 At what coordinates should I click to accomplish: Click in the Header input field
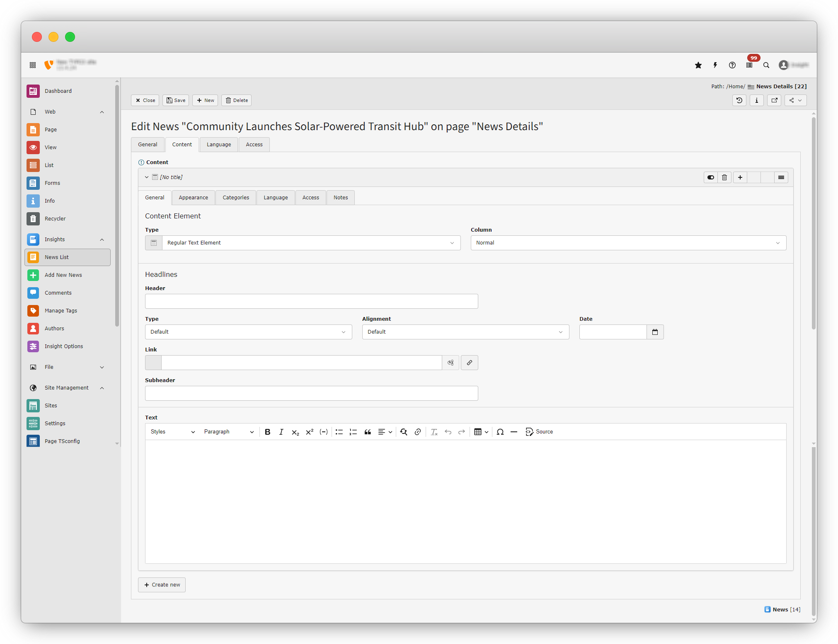(311, 301)
